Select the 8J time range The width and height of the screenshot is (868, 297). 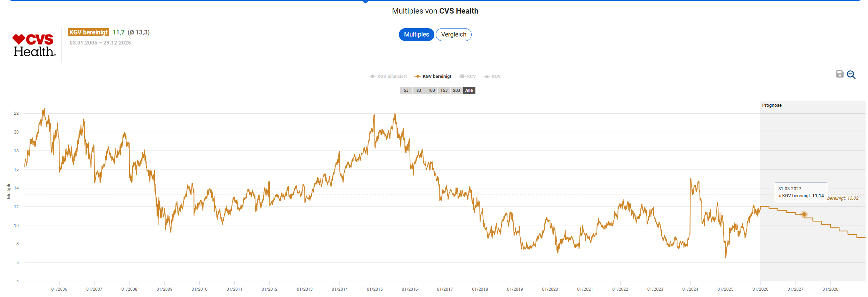pyautogui.click(x=419, y=90)
